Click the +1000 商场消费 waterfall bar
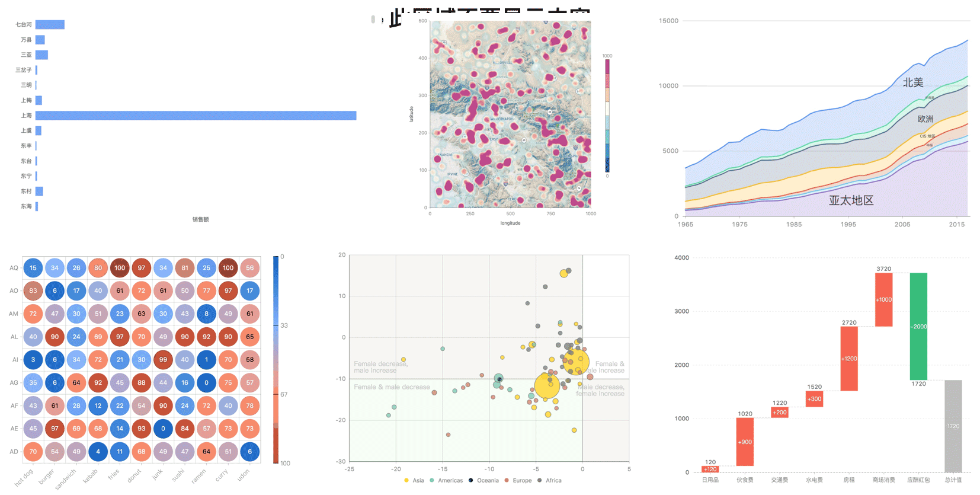This screenshot has height=495, width=980. coord(883,299)
